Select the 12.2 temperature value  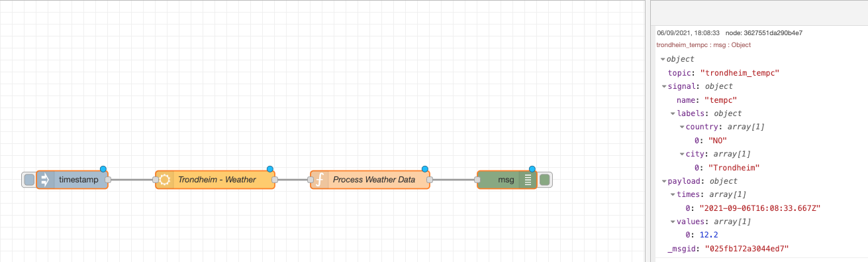708,235
